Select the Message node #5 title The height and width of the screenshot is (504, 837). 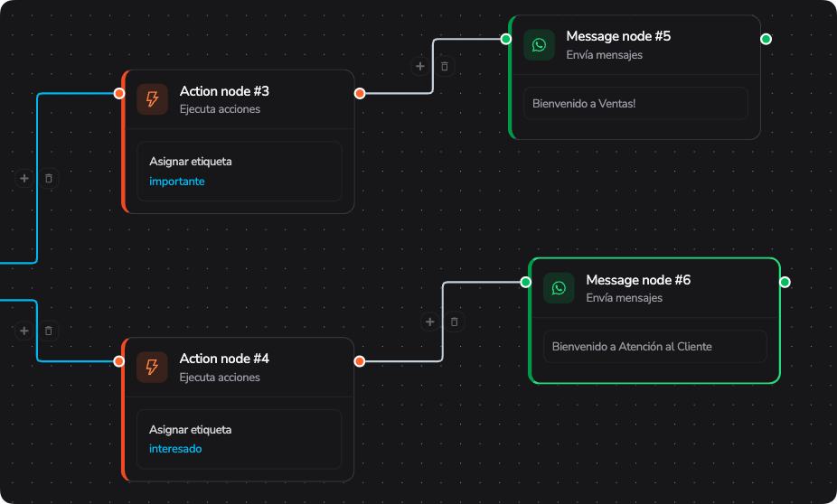coord(618,36)
